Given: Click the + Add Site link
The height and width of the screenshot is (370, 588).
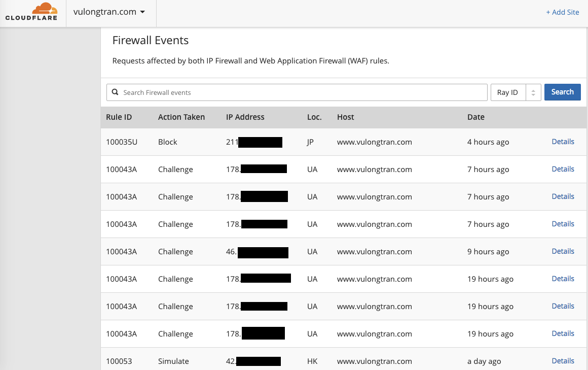Looking at the screenshot, I should [563, 12].
